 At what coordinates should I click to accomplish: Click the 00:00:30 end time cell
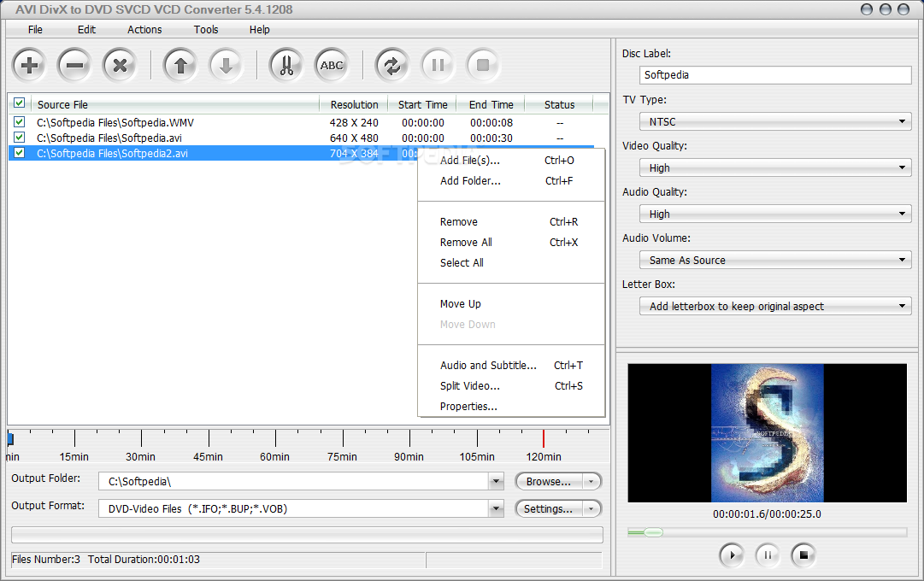491,138
